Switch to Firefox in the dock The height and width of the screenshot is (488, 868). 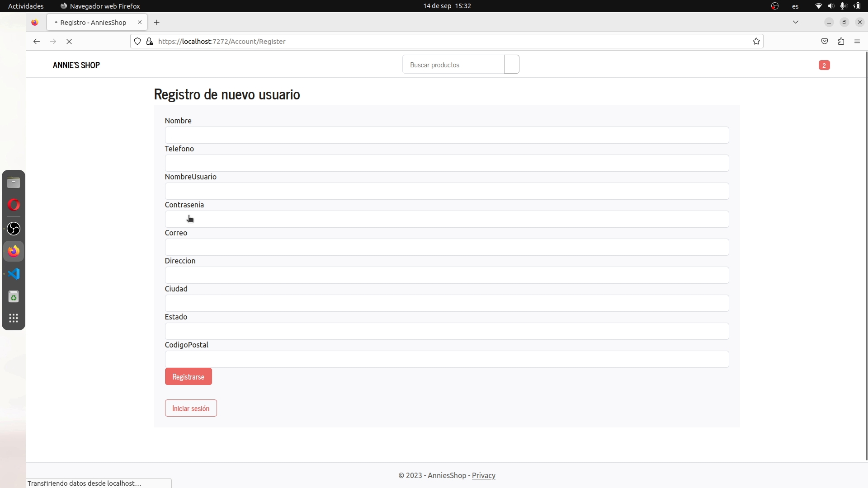pyautogui.click(x=14, y=251)
